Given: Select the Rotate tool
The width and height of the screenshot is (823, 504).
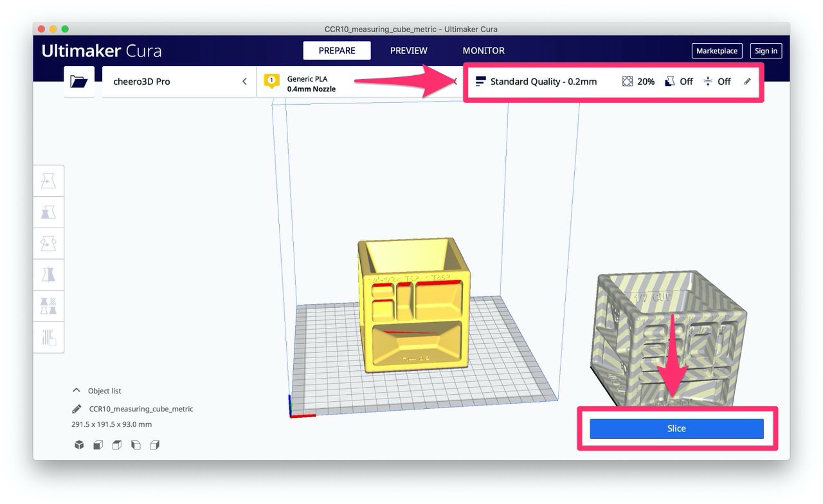Looking at the screenshot, I should pyautogui.click(x=49, y=244).
